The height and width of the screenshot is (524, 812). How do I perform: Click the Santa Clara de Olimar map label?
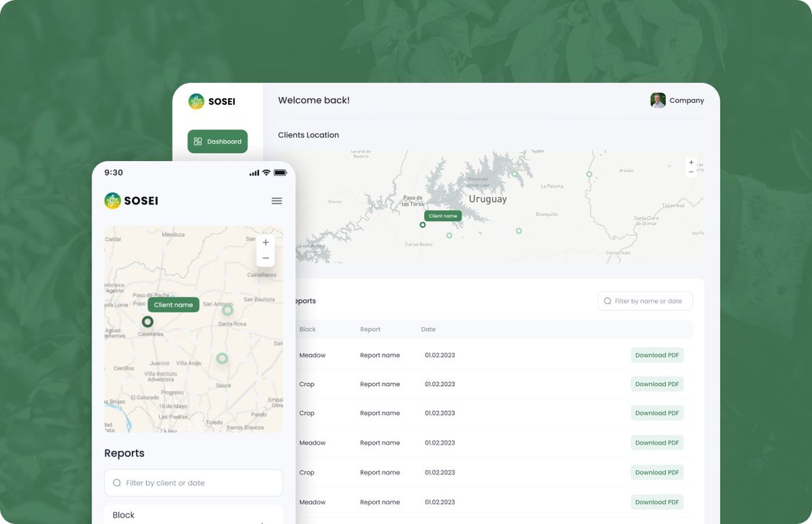click(x=646, y=221)
